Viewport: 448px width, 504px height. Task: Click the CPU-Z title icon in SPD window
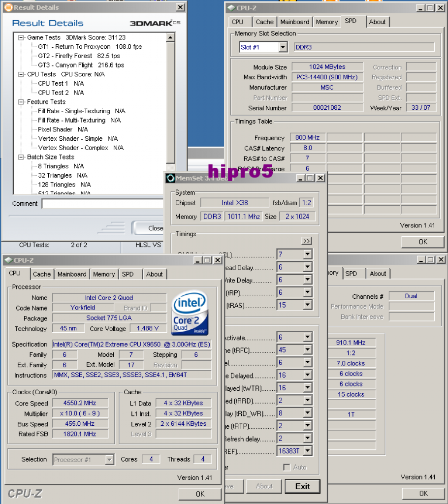click(231, 8)
